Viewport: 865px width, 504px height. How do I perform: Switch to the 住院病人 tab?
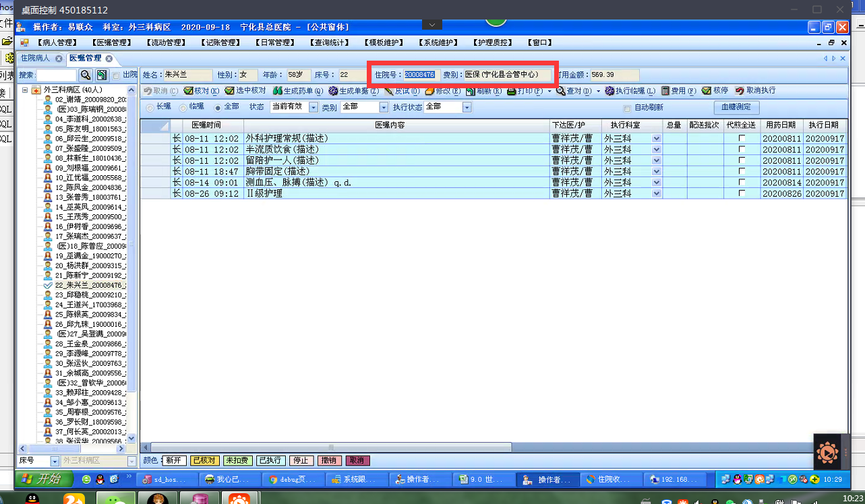point(35,59)
